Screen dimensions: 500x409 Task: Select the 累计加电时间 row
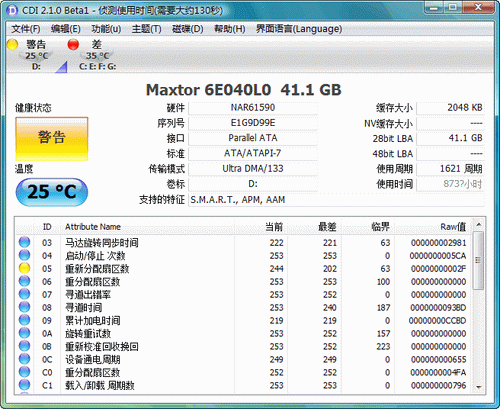coord(243,321)
